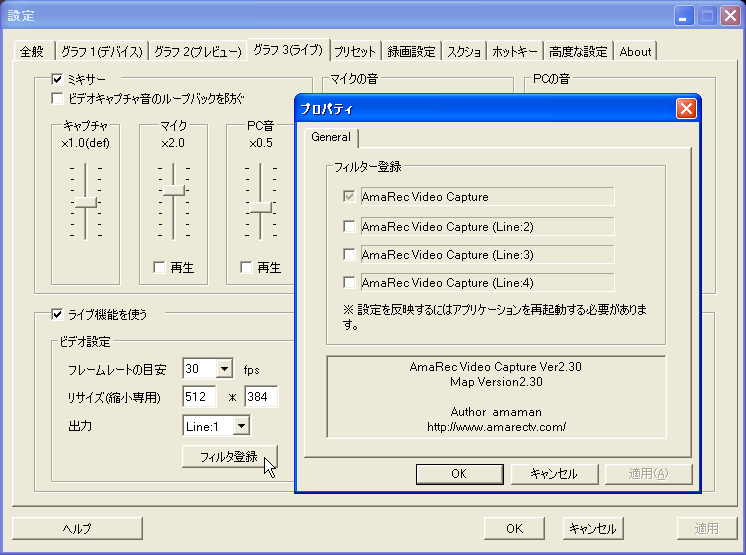Enable AmaRec Video Capture (Line:3) checkbox
746x555 pixels.
(x=349, y=254)
